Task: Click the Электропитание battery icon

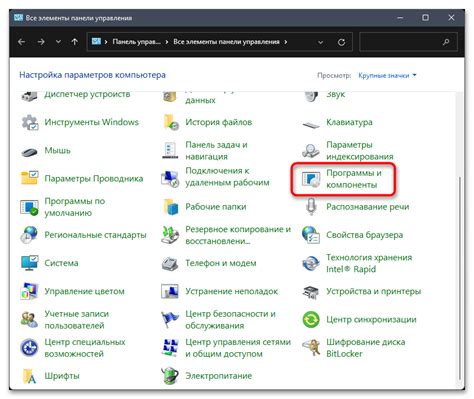Action: tap(170, 376)
